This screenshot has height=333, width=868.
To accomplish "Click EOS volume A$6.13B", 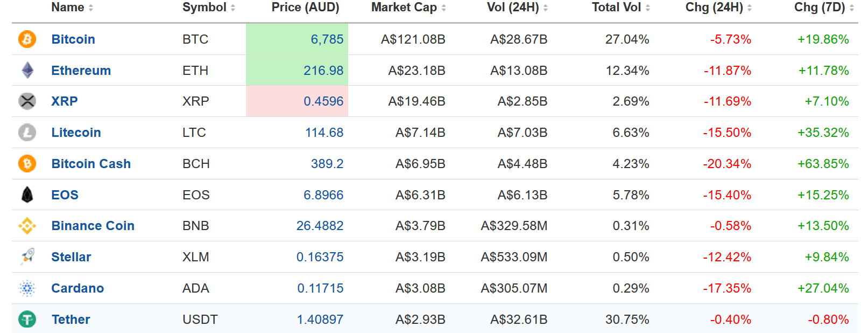I will [x=523, y=195].
